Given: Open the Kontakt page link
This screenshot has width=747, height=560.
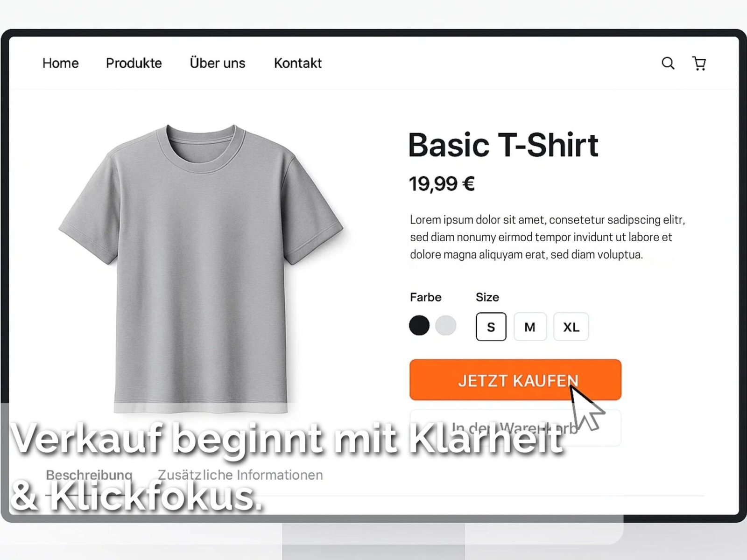Looking at the screenshot, I should (x=297, y=63).
